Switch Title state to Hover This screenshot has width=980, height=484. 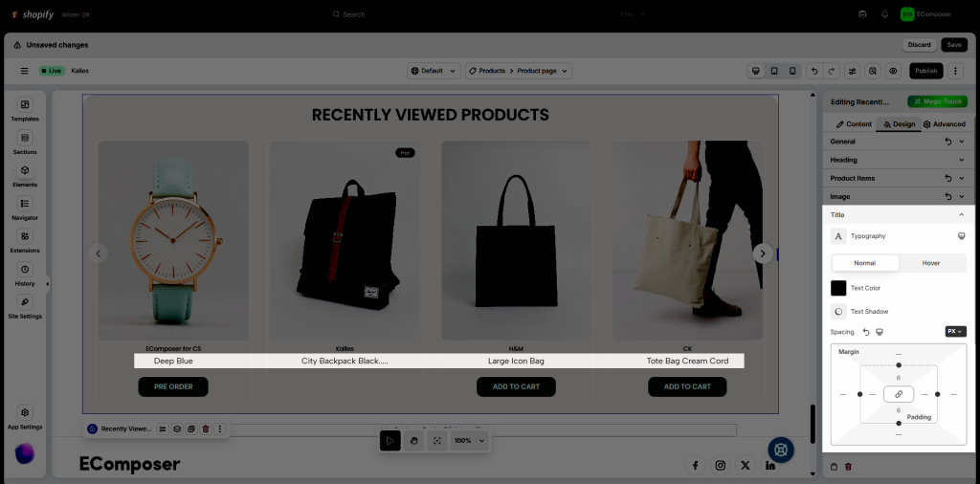931,263
